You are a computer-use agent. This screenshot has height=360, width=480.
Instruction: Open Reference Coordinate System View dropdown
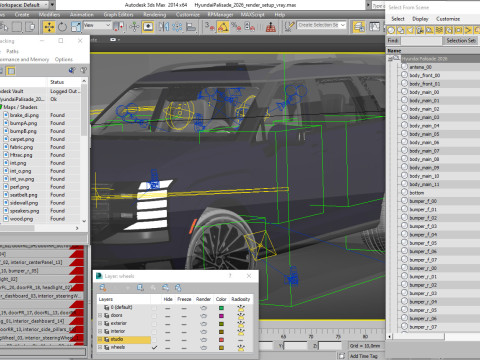click(x=97, y=25)
